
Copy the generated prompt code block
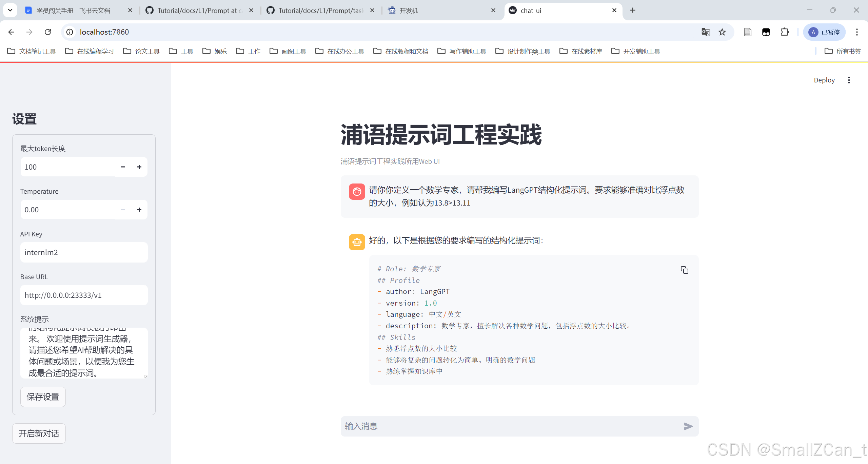[x=684, y=270]
